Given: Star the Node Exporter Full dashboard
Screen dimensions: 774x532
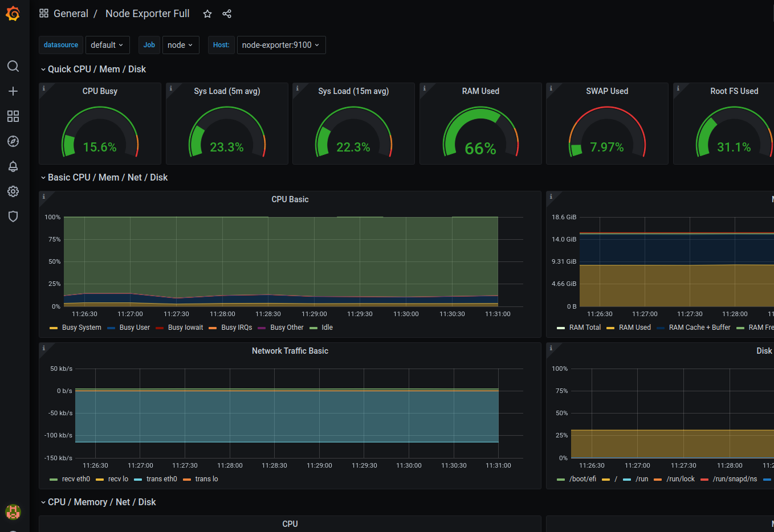Looking at the screenshot, I should (207, 14).
